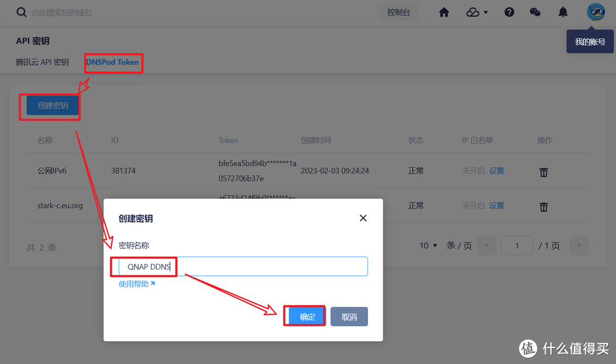The width and height of the screenshot is (616, 364).
Task: Close the 创建密钥 dialog with X
Action: (363, 218)
